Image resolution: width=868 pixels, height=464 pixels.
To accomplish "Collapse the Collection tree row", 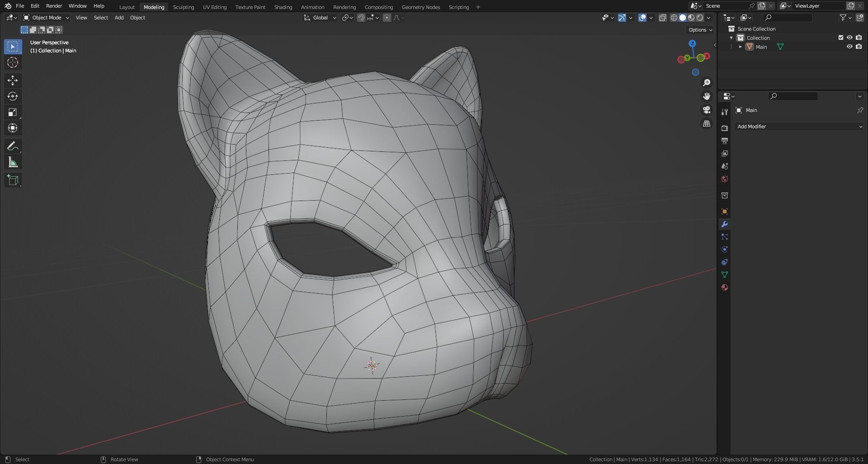I will point(731,37).
